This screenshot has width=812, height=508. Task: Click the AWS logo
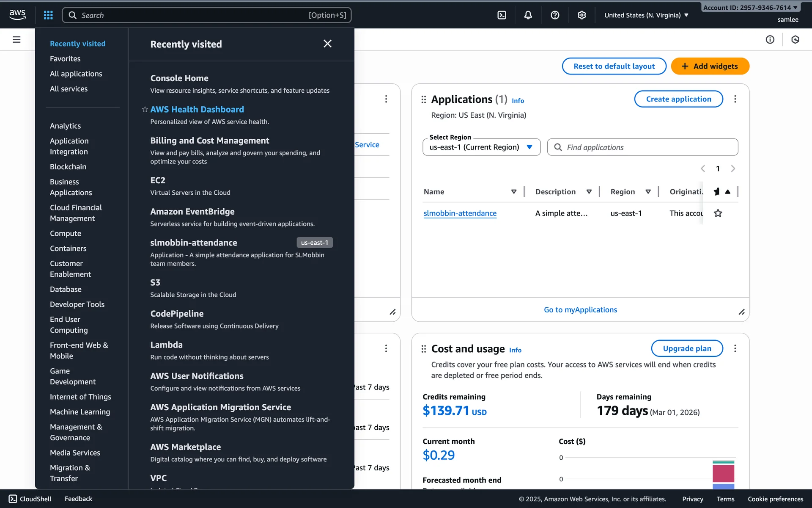tap(17, 15)
